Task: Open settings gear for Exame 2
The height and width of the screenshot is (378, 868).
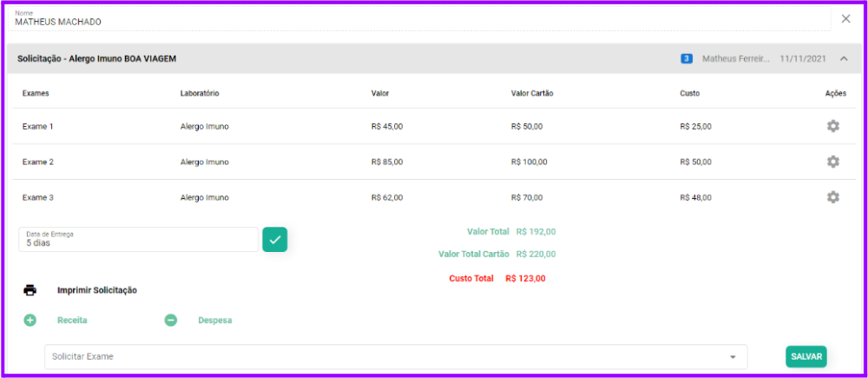Action: 832,162
